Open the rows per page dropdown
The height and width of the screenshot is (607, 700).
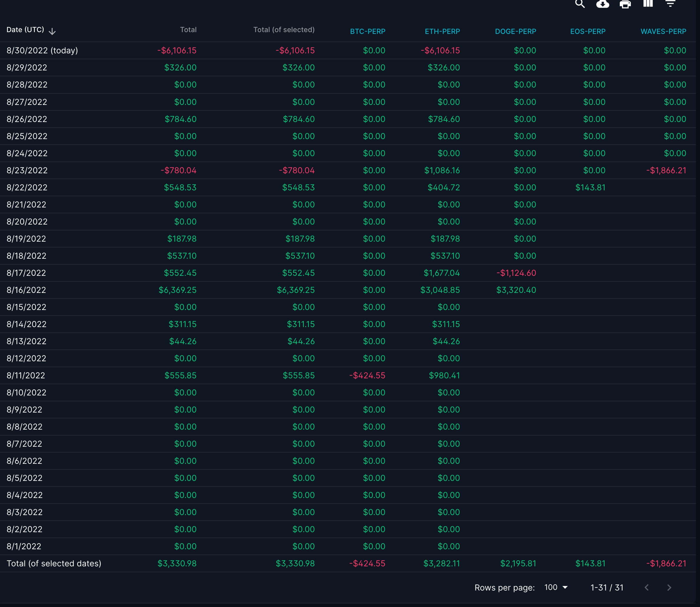click(x=556, y=587)
